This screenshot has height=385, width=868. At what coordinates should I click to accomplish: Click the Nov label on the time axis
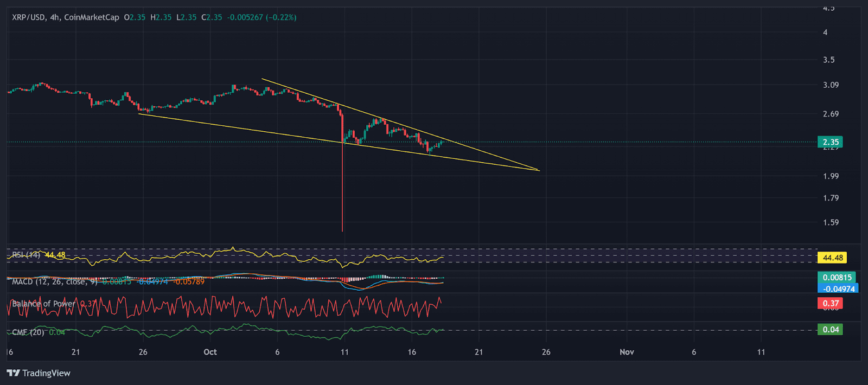pyautogui.click(x=627, y=352)
